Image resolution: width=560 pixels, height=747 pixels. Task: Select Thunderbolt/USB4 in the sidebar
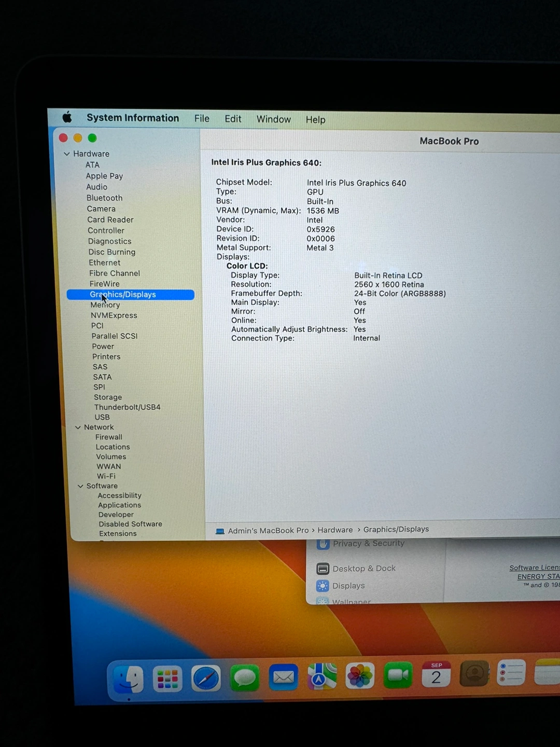pos(127,407)
